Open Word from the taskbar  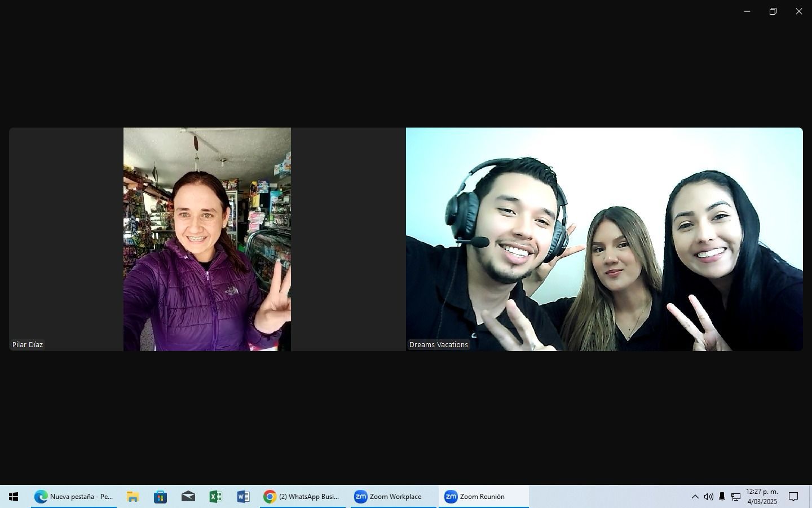coord(243,497)
